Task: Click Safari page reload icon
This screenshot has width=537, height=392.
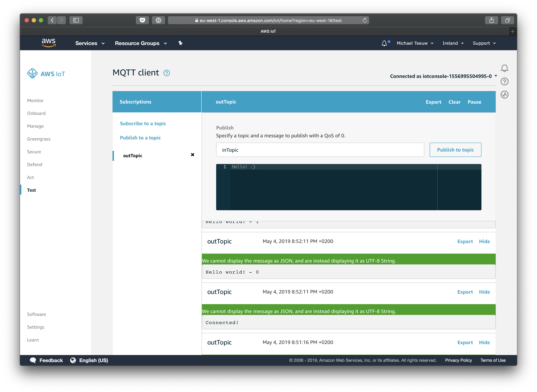Action: tap(365, 20)
